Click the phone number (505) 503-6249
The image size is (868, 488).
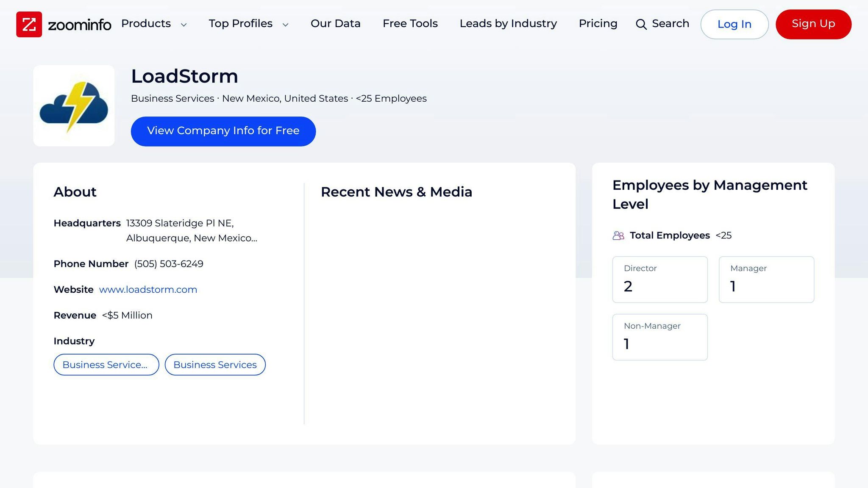(169, 264)
